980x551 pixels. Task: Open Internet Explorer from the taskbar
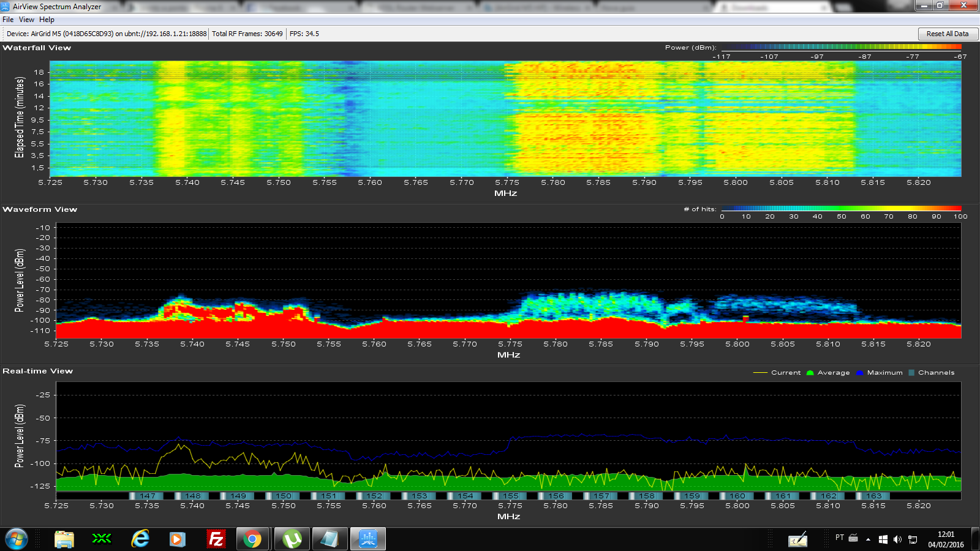(140, 539)
